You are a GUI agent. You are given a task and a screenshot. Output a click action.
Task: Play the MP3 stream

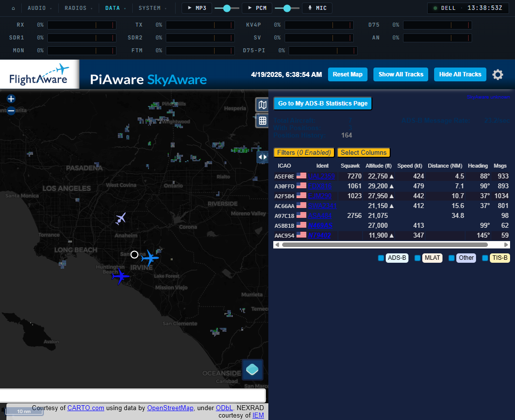point(197,8)
